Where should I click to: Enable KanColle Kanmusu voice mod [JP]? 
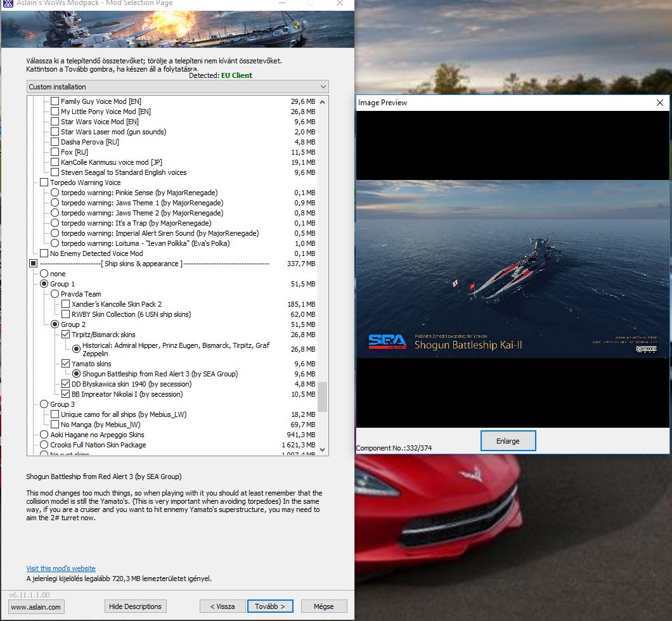pyautogui.click(x=55, y=162)
